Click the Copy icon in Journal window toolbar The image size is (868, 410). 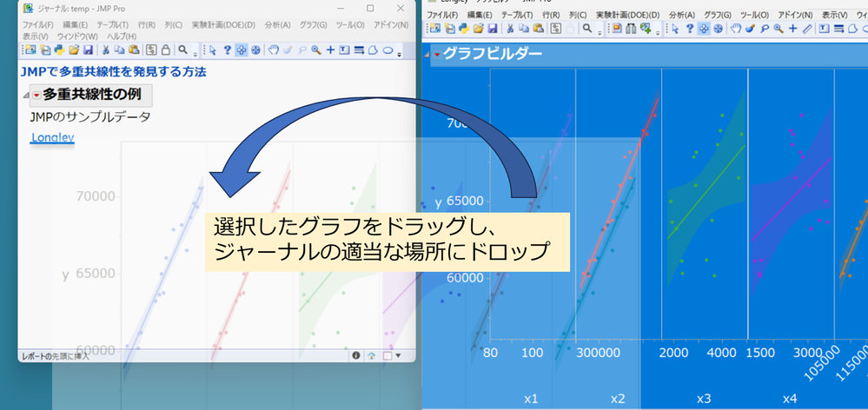click(120, 50)
